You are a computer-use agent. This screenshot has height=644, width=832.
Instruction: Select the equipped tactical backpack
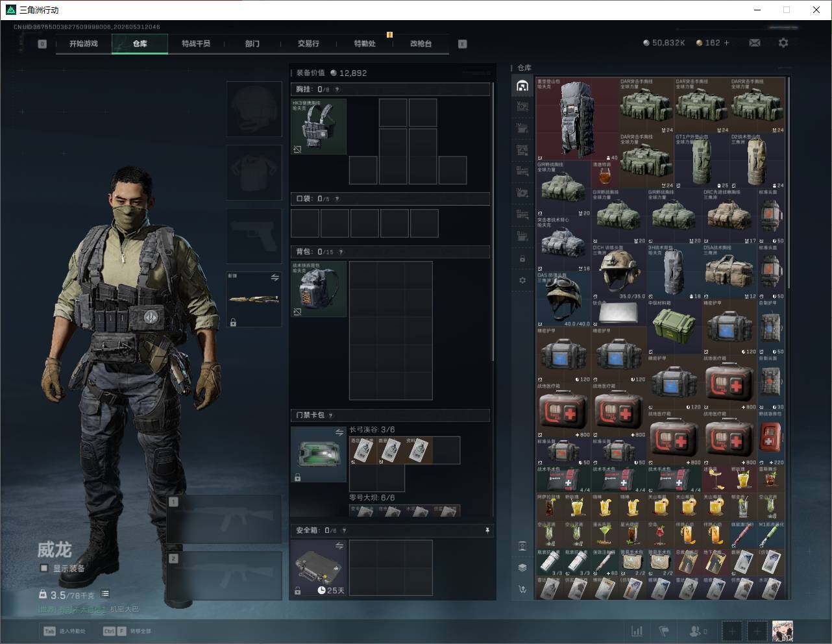319,289
